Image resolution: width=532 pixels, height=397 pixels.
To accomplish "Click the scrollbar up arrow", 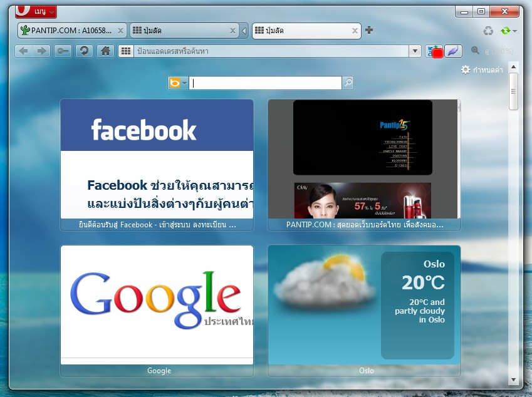I will click(513, 67).
